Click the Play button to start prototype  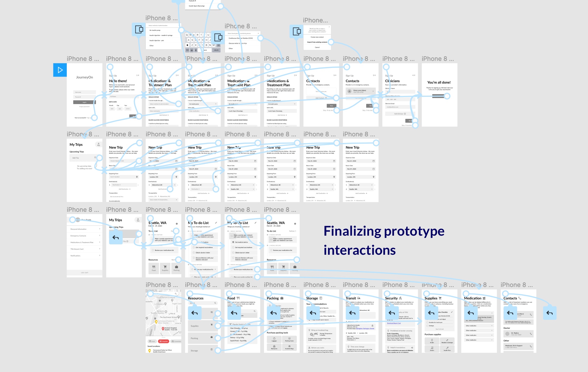[60, 70]
